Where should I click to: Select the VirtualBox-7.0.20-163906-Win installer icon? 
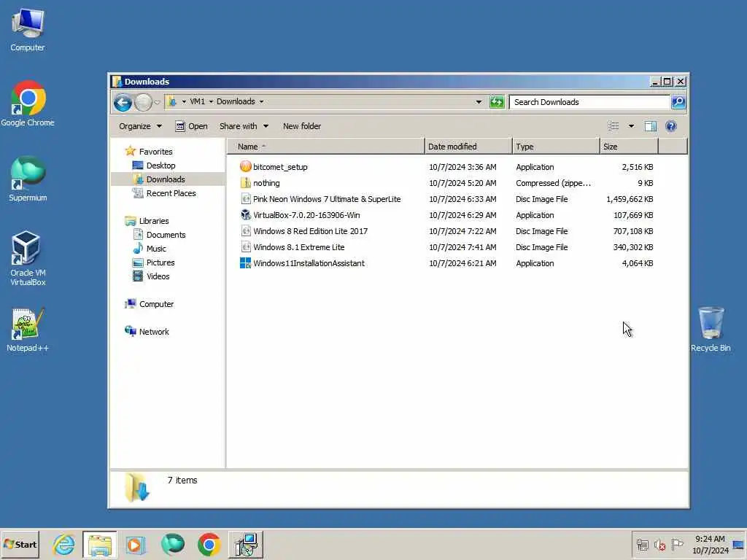tap(245, 215)
